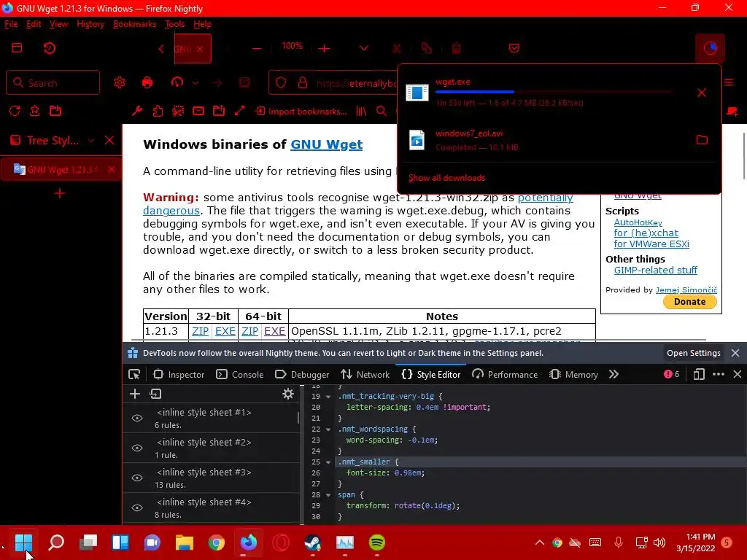Open the History clock icon in the tab bar
This screenshot has width=747, height=560.
[50, 48]
